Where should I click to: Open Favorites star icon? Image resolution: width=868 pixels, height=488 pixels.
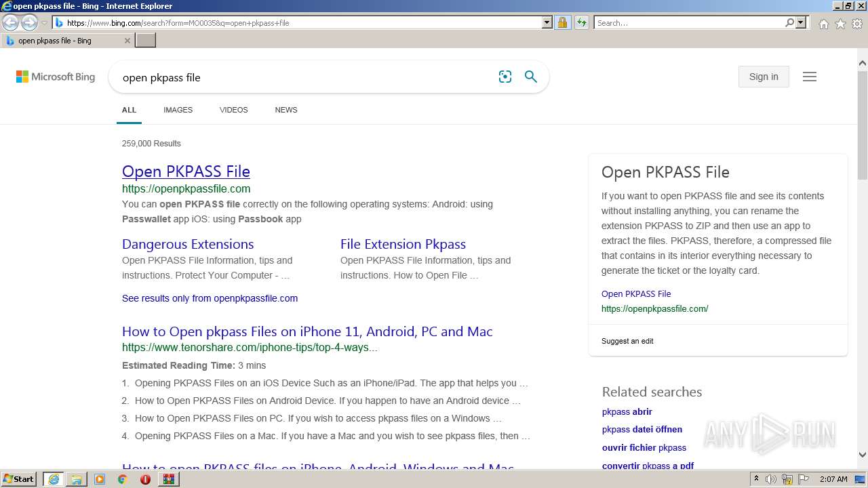[x=840, y=24]
